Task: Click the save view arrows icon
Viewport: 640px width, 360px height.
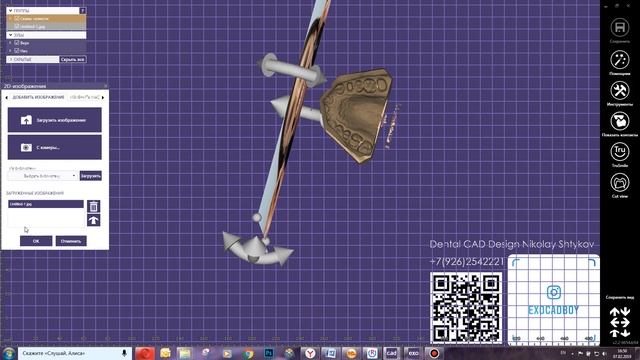Action: pos(620,322)
